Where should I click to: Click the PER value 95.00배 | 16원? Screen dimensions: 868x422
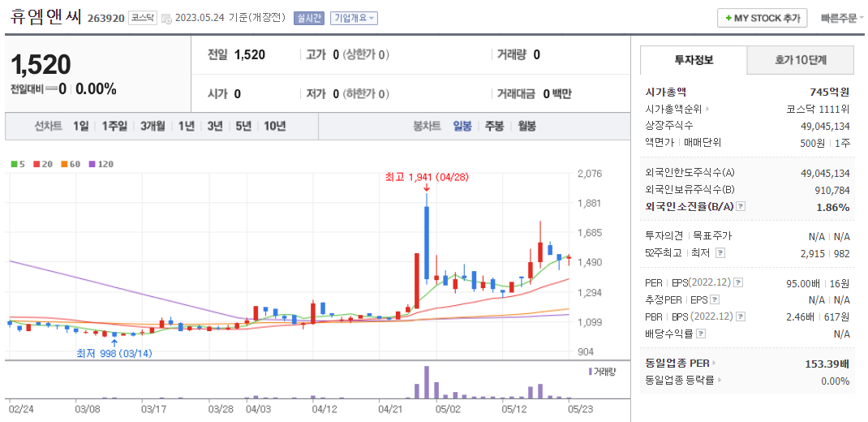(818, 283)
